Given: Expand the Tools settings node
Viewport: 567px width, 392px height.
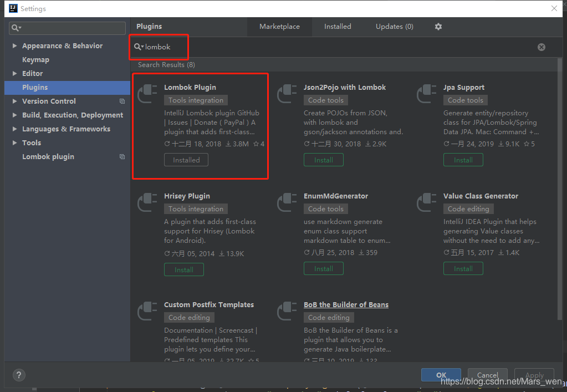Looking at the screenshot, I should click(x=14, y=142).
